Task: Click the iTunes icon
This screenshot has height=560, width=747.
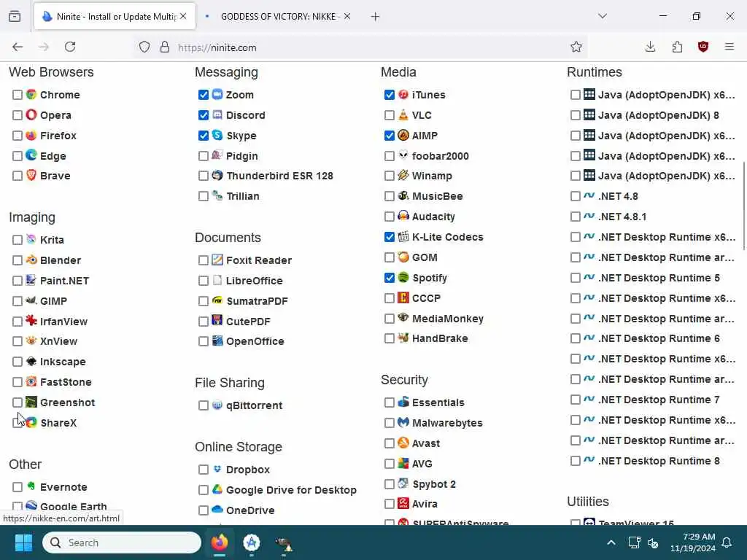Action: coord(403,94)
